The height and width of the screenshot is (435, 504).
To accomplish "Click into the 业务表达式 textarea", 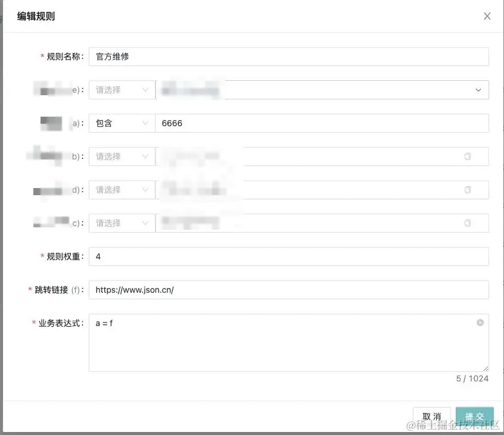I will tap(289, 343).
